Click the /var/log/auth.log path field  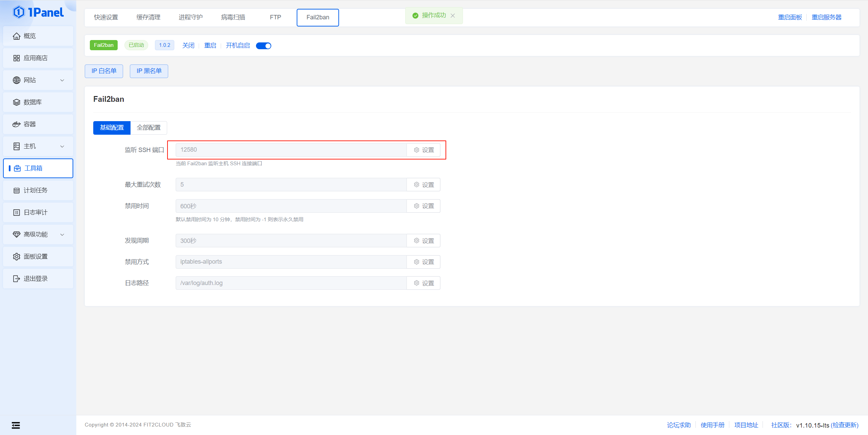(x=291, y=283)
